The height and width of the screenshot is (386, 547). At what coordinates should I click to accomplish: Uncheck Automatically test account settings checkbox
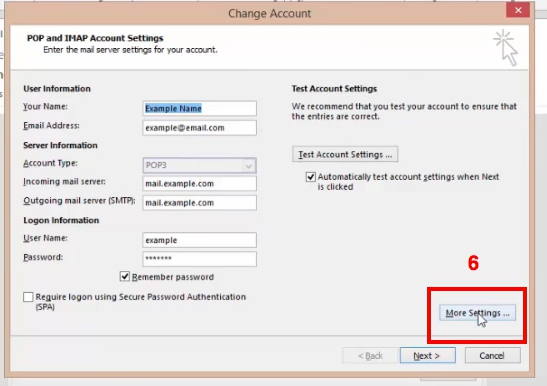click(x=310, y=177)
